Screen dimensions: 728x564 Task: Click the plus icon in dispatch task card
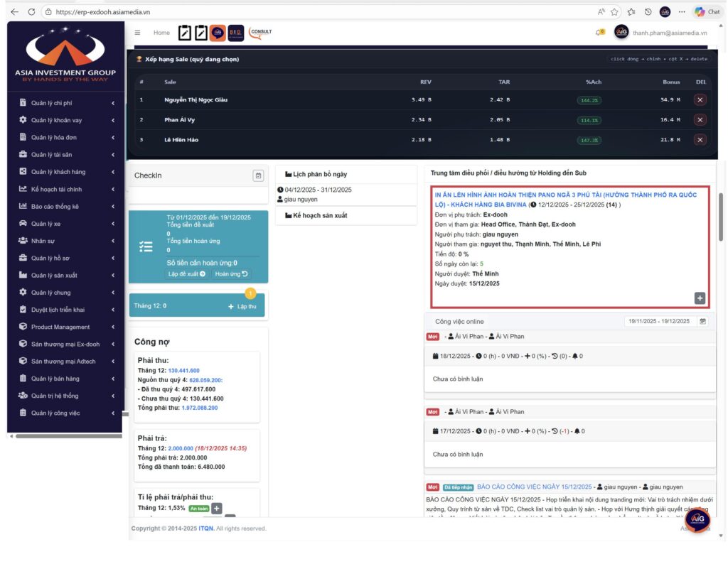click(x=700, y=298)
